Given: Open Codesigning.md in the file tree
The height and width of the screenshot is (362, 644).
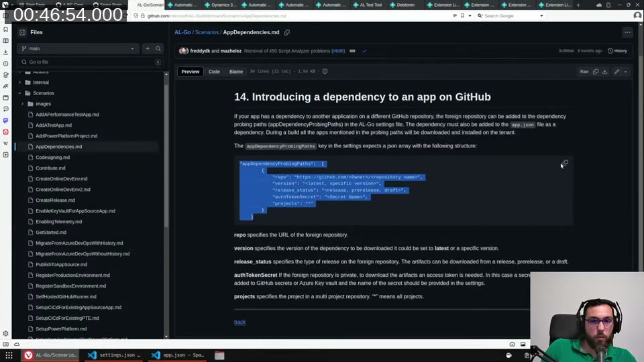Looking at the screenshot, I should [x=52, y=157].
